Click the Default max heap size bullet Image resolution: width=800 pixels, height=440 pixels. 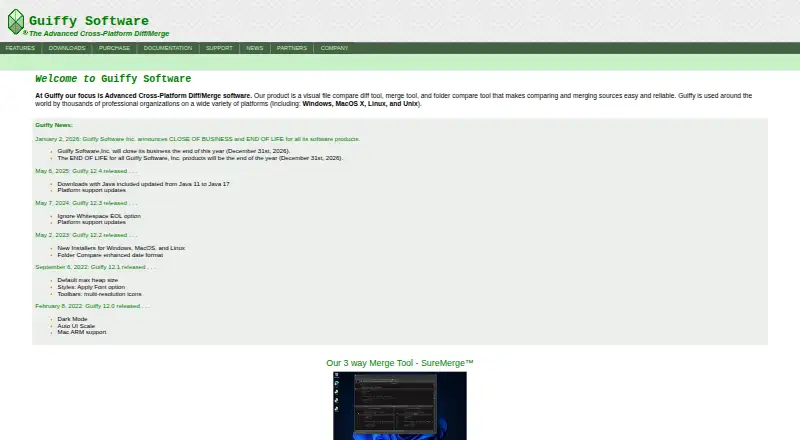click(88, 280)
